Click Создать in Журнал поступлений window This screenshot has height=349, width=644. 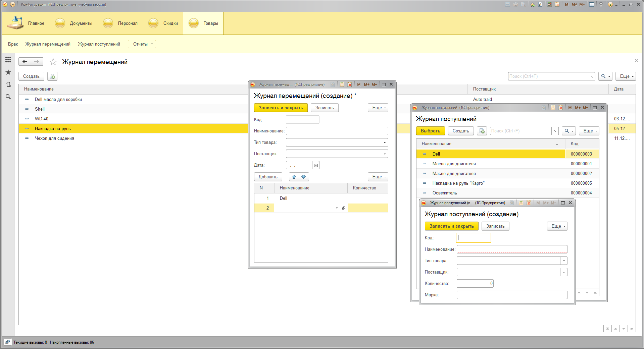click(x=461, y=131)
